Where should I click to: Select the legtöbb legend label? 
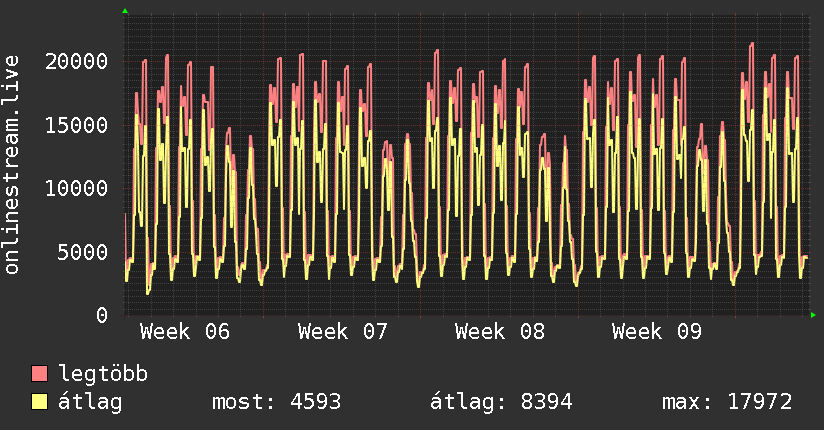click(103, 374)
